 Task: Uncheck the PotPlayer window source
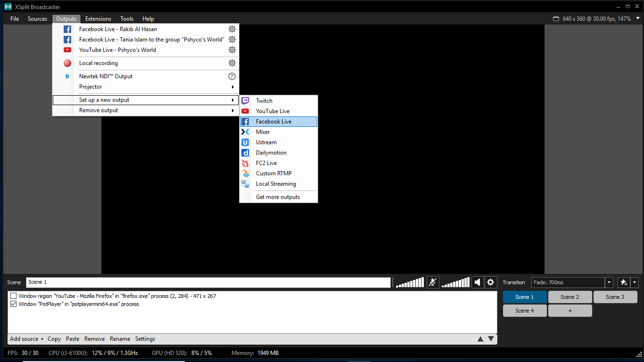pyautogui.click(x=14, y=304)
